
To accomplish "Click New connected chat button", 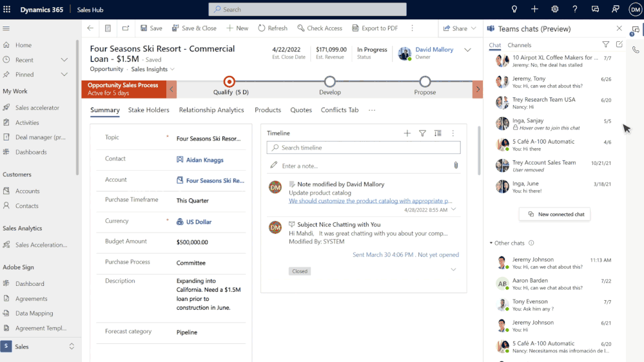I will coord(554,214).
